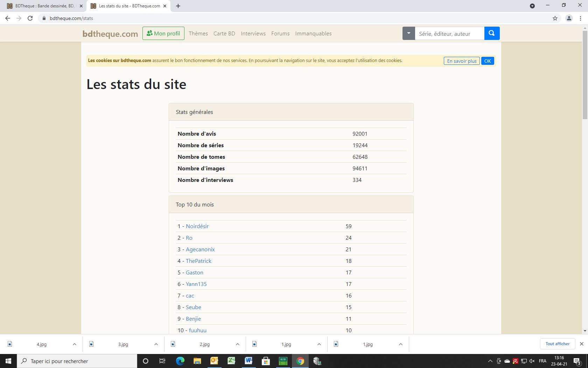Click the OneDrive cloud tray icon

tap(507, 361)
